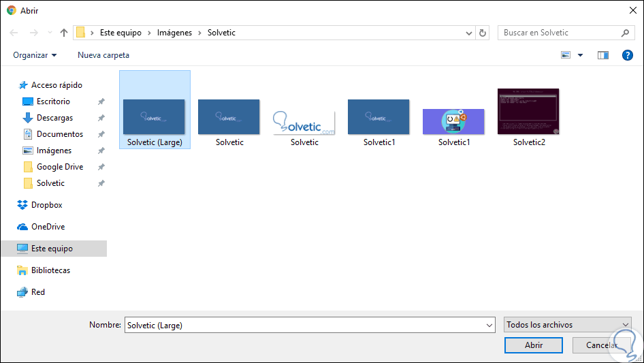
Task: Open help with the question mark icon
Action: point(627,55)
